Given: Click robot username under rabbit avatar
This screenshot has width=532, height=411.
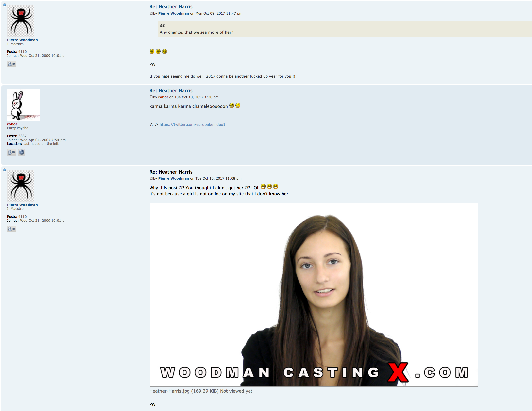Looking at the screenshot, I should click(12, 124).
